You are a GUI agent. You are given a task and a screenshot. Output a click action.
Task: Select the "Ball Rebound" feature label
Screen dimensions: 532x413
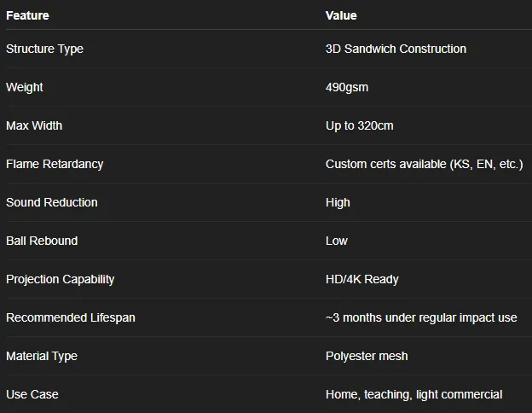click(x=42, y=241)
